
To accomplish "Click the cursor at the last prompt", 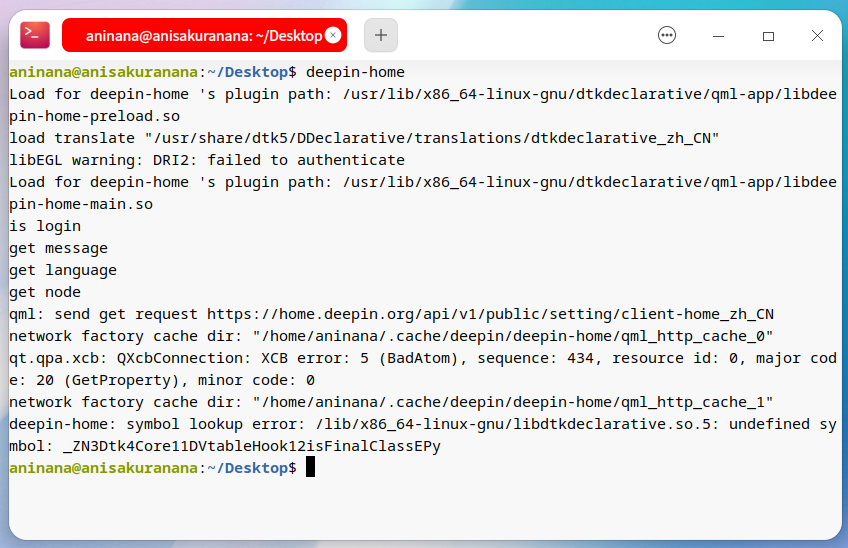I will tap(310, 467).
